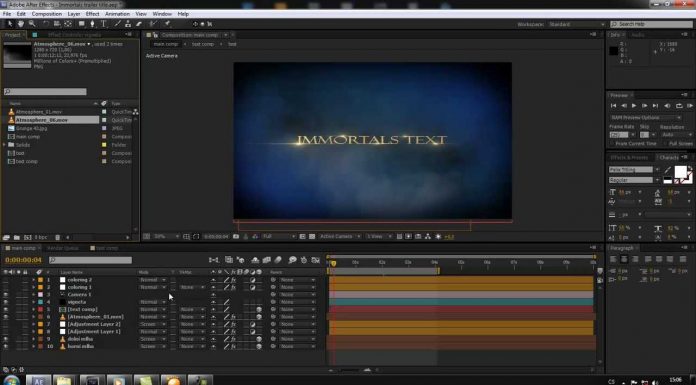The height and width of the screenshot is (385, 696).
Task: Click the current time indicator in timeline
Action: point(333,263)
